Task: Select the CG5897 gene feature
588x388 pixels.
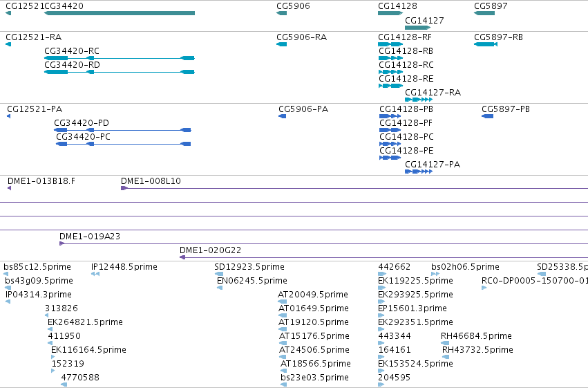Action: [484, 13]
